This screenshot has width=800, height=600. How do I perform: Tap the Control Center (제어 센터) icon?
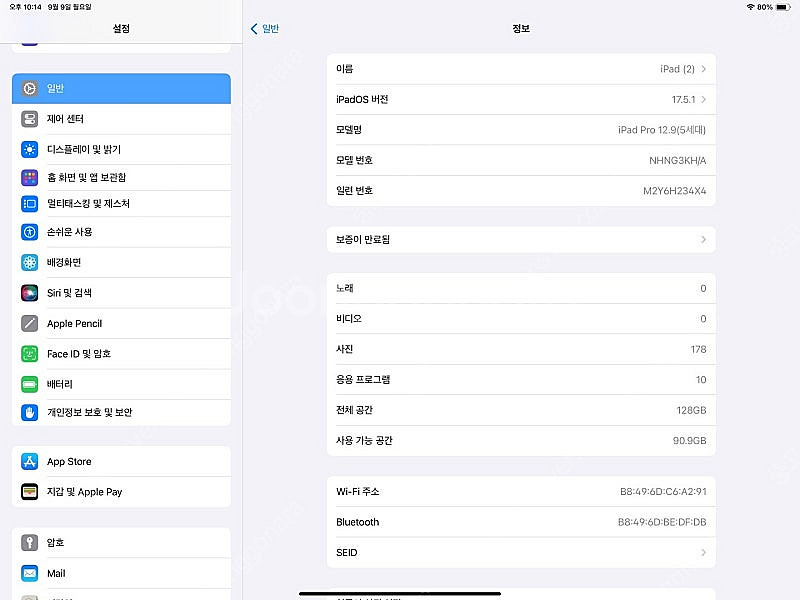click(x=30, y=119)
